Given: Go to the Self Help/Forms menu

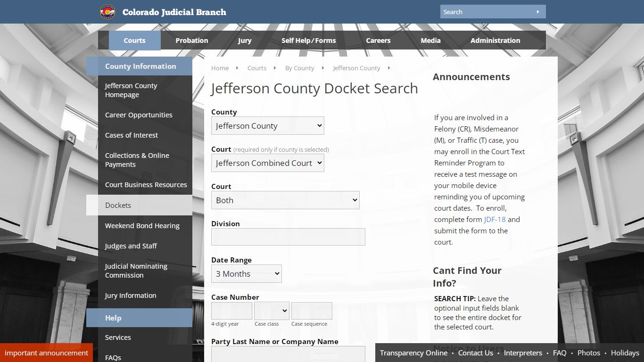Looking at the screenshot, I should [x=308, y=41].
